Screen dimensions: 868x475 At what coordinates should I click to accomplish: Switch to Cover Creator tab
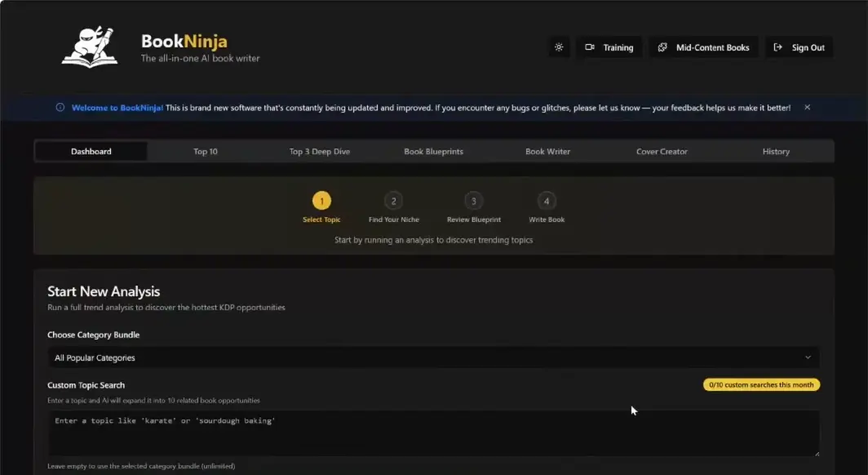pos(662,151)
